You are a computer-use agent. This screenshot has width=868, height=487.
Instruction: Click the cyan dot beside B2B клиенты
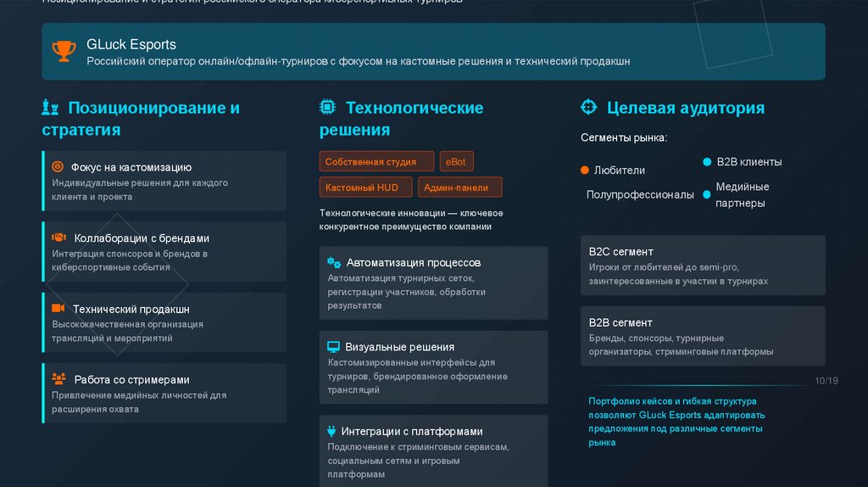[x=707, y=162]
